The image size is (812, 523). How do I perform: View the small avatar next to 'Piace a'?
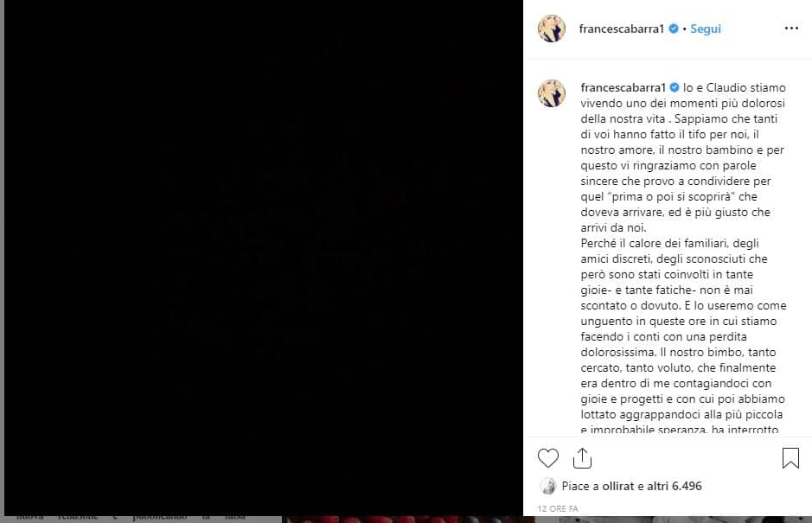coord(548,486)
